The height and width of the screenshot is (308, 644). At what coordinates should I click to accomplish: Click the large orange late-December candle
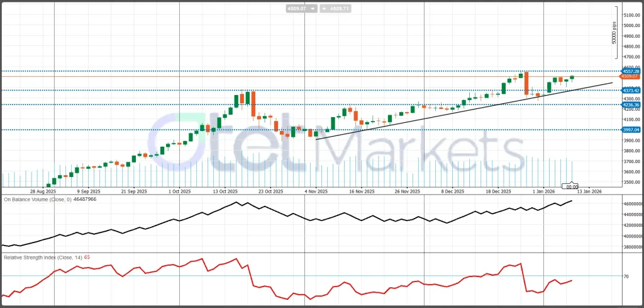pyautogui.click(x=526, y=83)
